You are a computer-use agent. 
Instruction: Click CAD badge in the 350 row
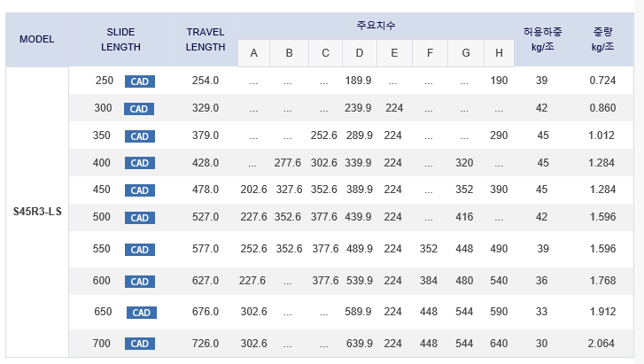[140, 136]
